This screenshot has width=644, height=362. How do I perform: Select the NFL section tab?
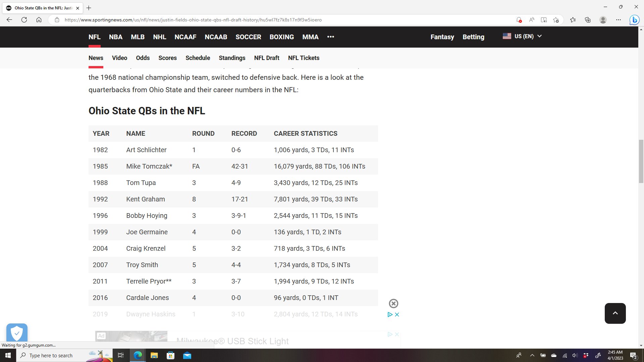[95, 37]
